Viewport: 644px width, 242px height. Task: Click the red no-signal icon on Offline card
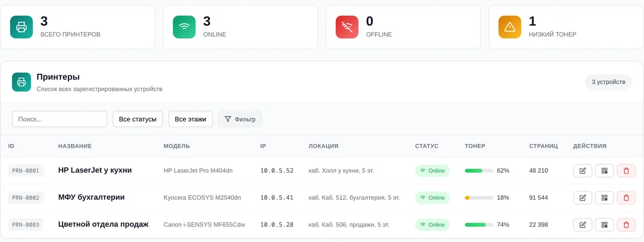point(347,27)
